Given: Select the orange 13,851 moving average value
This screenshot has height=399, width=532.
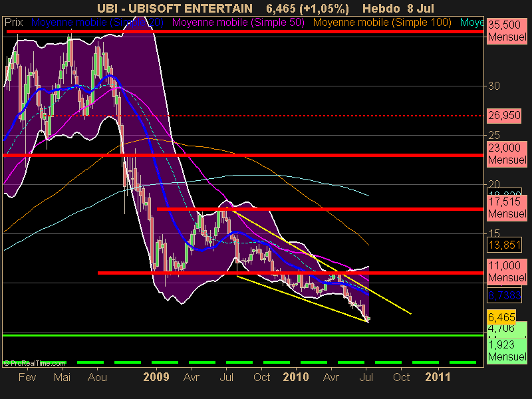Looking at the screenshot, I should point(504,245).
